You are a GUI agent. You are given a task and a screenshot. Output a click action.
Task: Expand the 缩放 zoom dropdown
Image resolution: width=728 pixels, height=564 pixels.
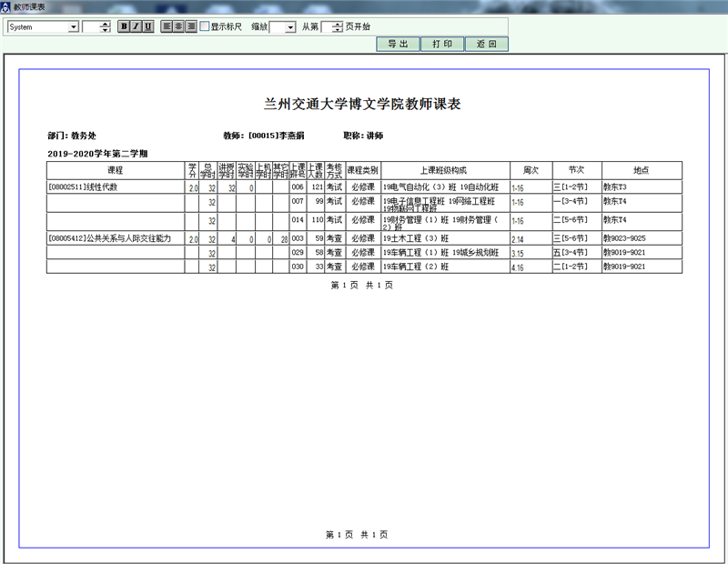(290, 27)
